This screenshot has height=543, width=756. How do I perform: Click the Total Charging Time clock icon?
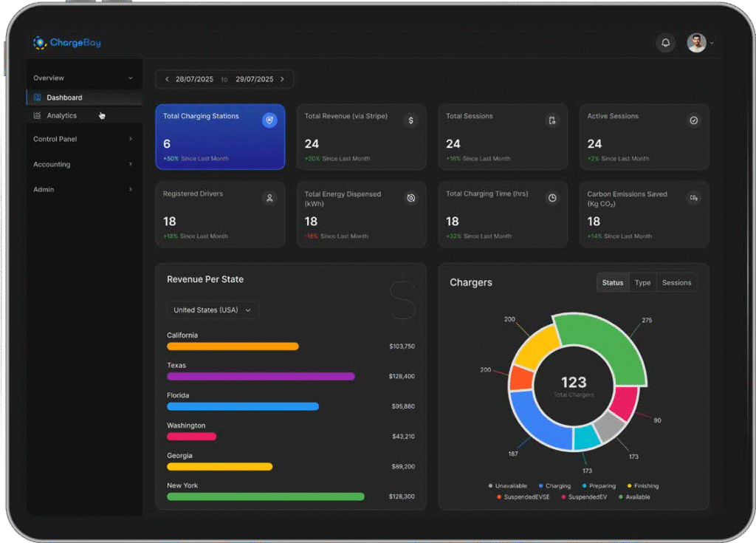click(x=552, y=198)
